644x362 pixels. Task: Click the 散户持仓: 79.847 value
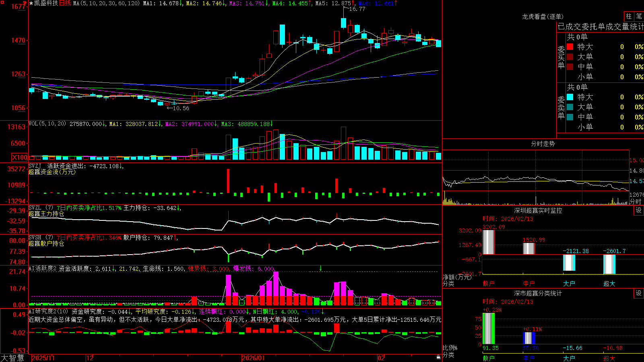click(x=150, y=238)
